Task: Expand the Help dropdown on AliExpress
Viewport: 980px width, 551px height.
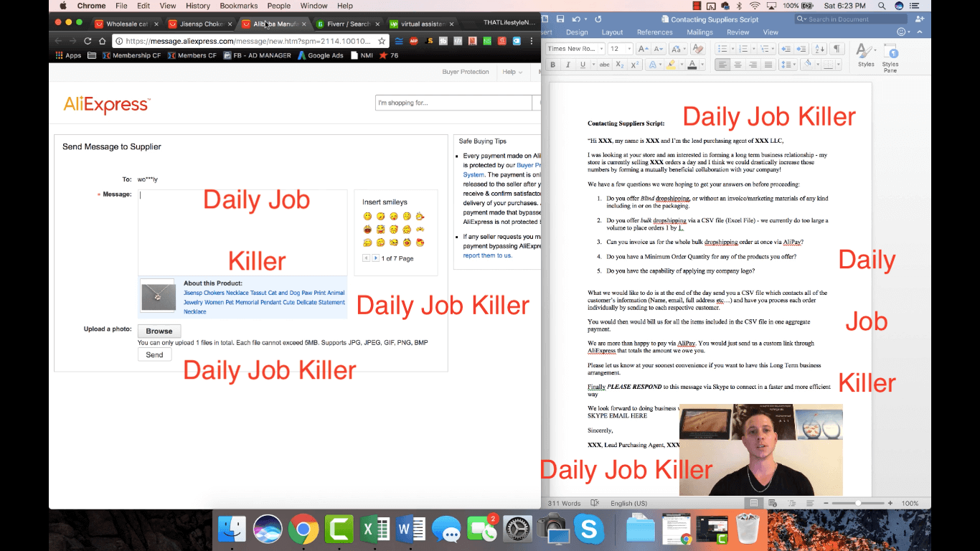Action: [x=512, y=72]
